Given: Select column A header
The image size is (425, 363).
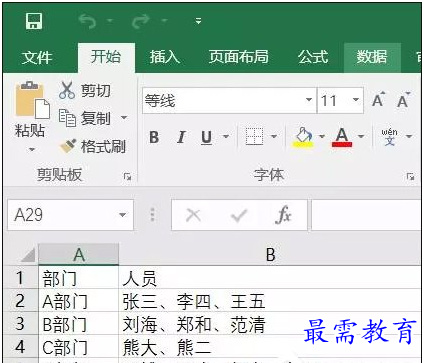Looking at the screenshot, I should [x=79, y=255].
